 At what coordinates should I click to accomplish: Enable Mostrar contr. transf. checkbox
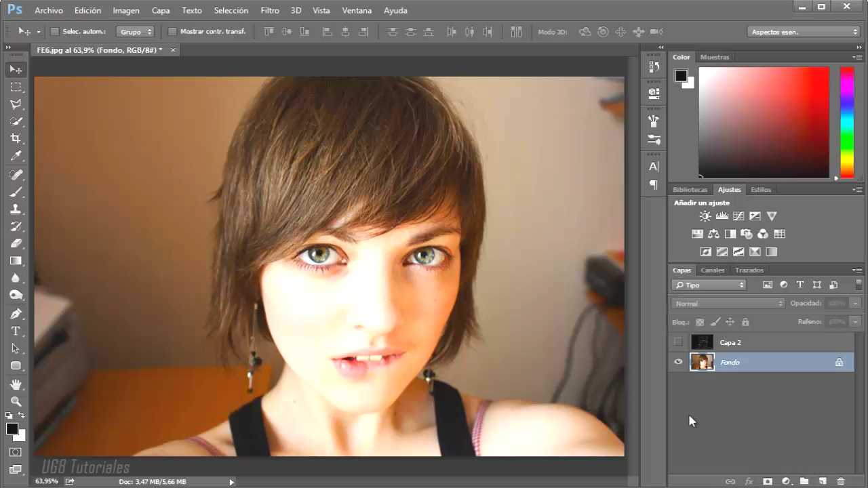[x=172, y=32]
